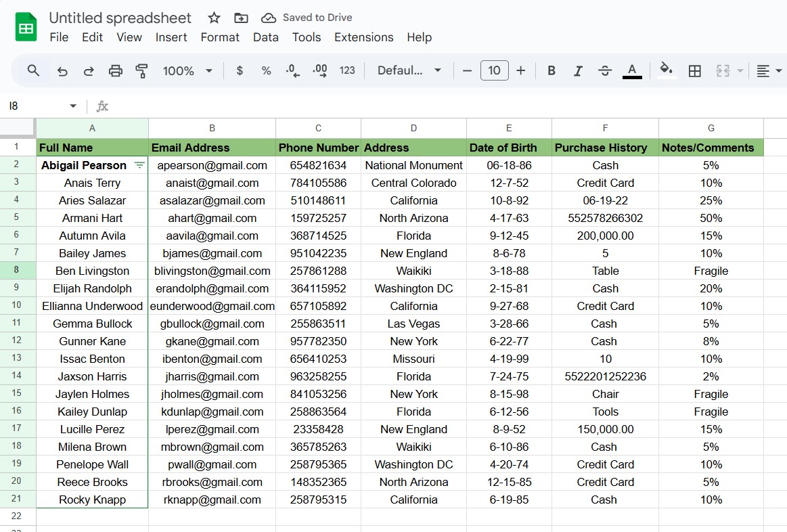This screenshot has height=532, width=787.
Task: Select the phone number 963258255 cell
Action: (x=318, y=376)
